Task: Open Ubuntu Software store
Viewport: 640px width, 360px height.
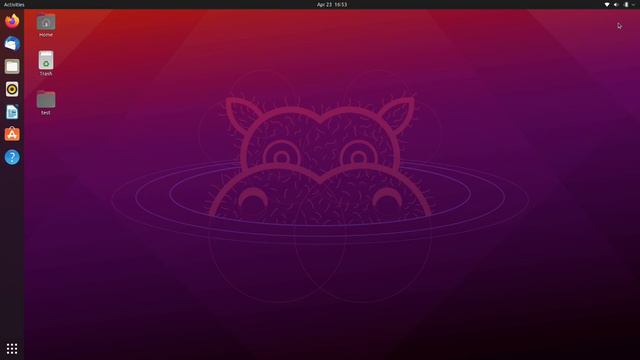Action: point(12,134)
